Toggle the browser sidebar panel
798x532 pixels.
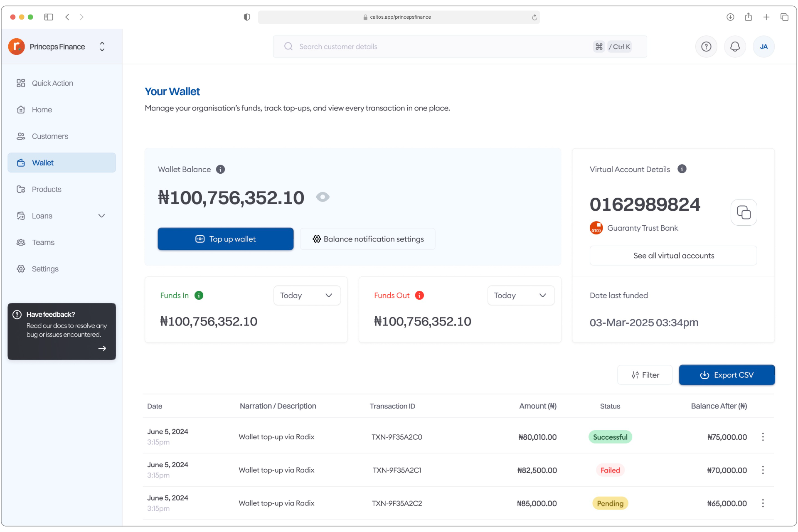pyautogui.click(x=49, y=17)
